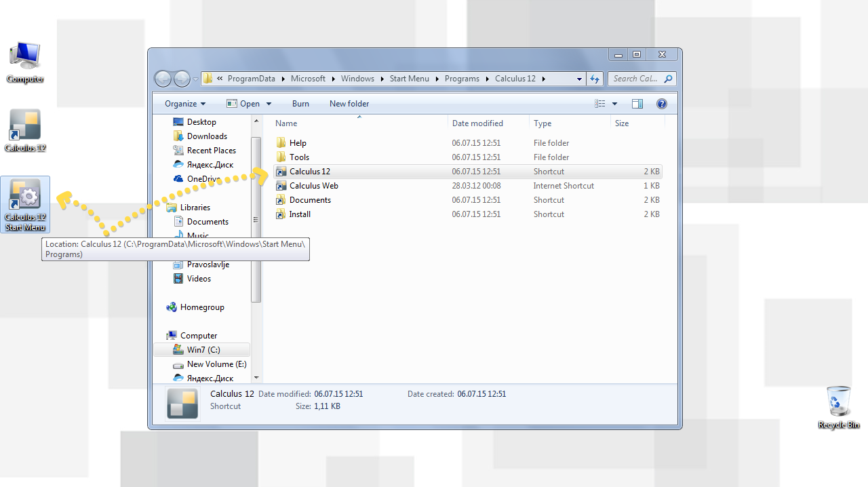Image resolution: width=868 pixels, height=487 pixels.
Task: Click the 1 KB size cell
Action: coord(650,186)
